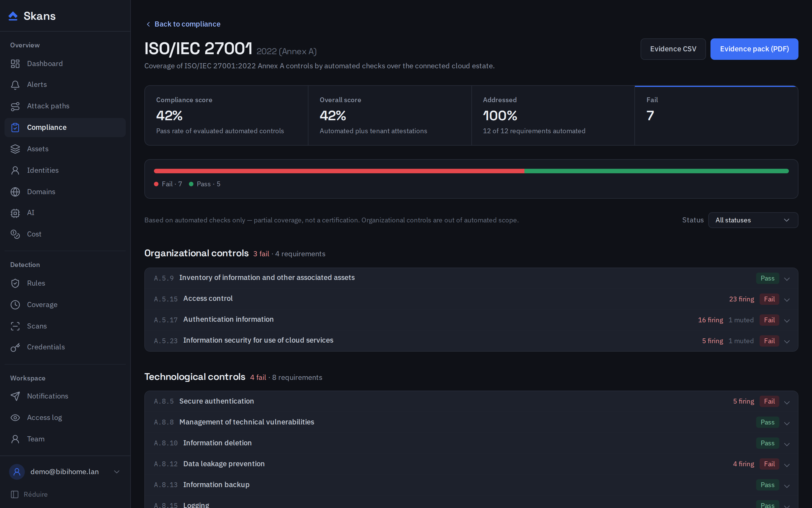Expand the A.5.15 Access control chevron
This screenshot has height=508, width=812.
point(787,300)
